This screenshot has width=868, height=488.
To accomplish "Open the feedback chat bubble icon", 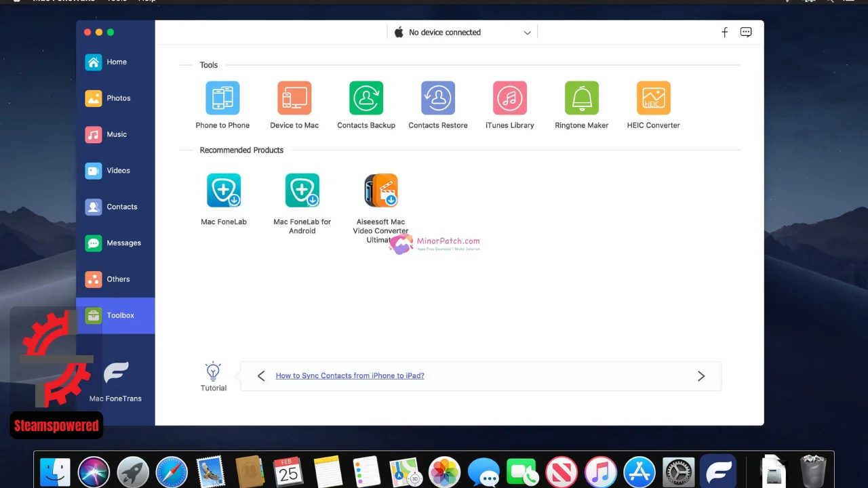I will pos(746,33).
